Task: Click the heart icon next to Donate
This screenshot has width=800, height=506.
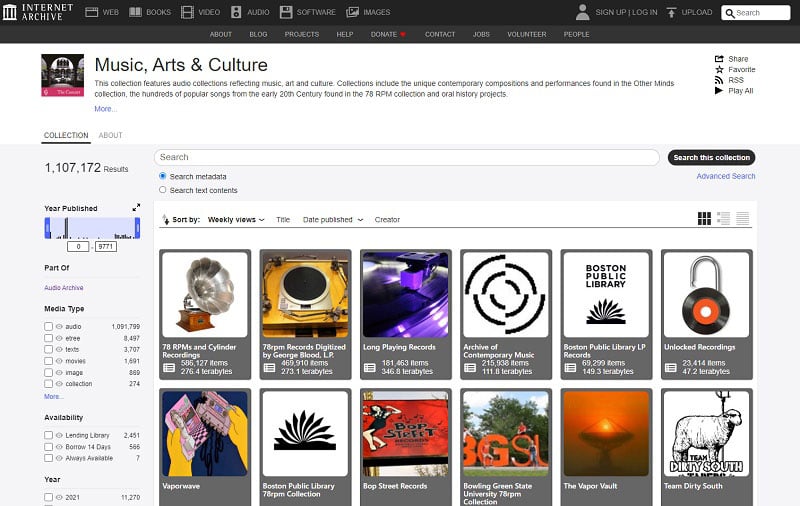Action: point(403,35)
